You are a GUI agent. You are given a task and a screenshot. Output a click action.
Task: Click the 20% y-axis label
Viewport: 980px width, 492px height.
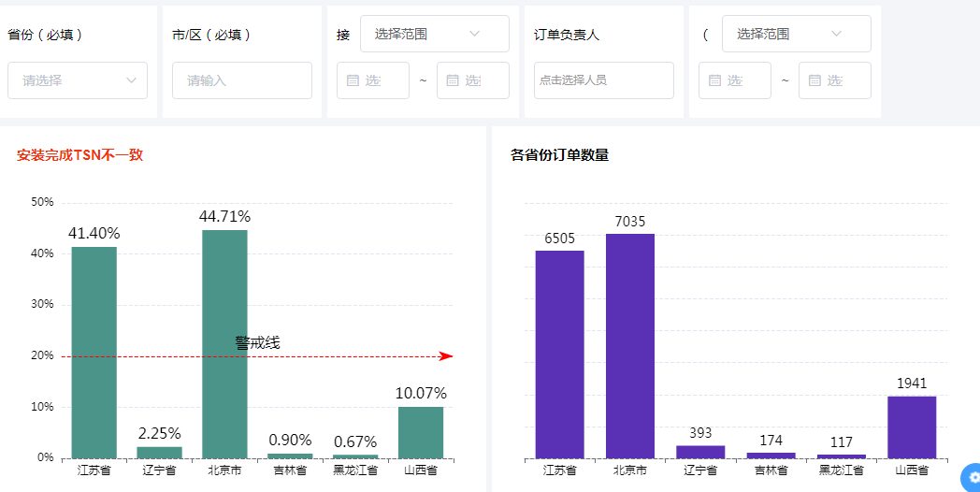42,355
